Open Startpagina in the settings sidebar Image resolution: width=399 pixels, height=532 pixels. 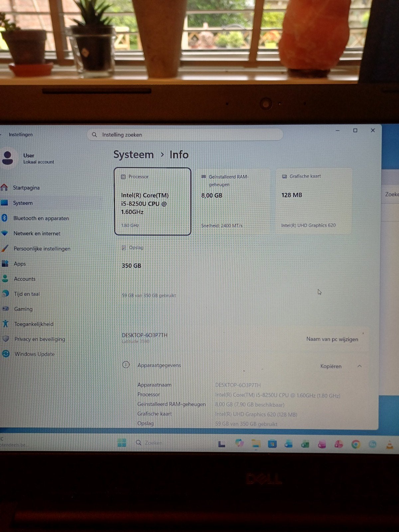click(x=26, y=188)
